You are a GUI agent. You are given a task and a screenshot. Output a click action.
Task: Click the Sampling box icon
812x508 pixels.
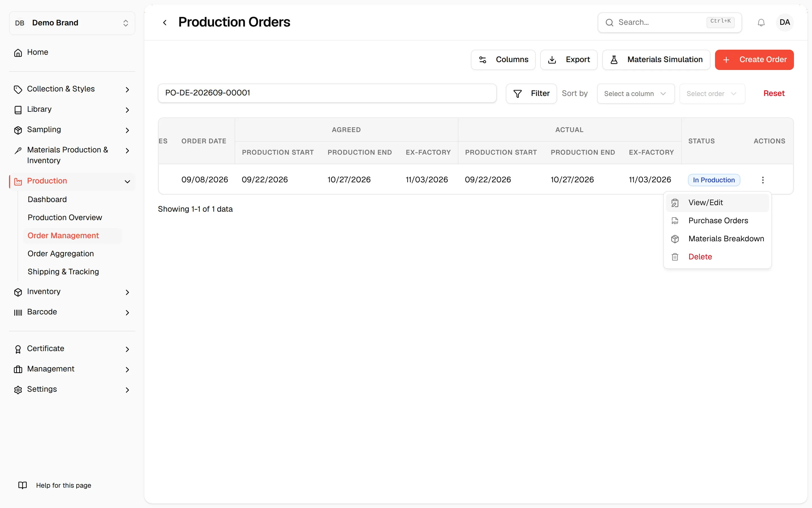click(x=18, y=130)
